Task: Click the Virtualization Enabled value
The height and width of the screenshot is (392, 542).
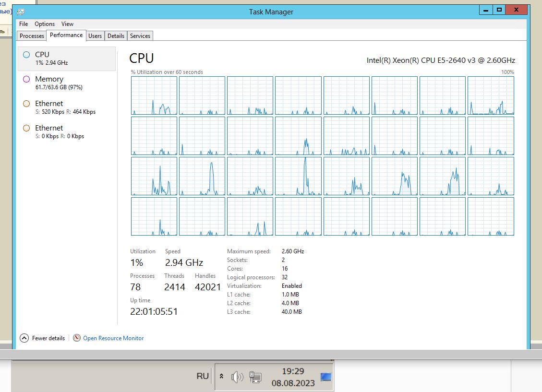Action: 292,285
